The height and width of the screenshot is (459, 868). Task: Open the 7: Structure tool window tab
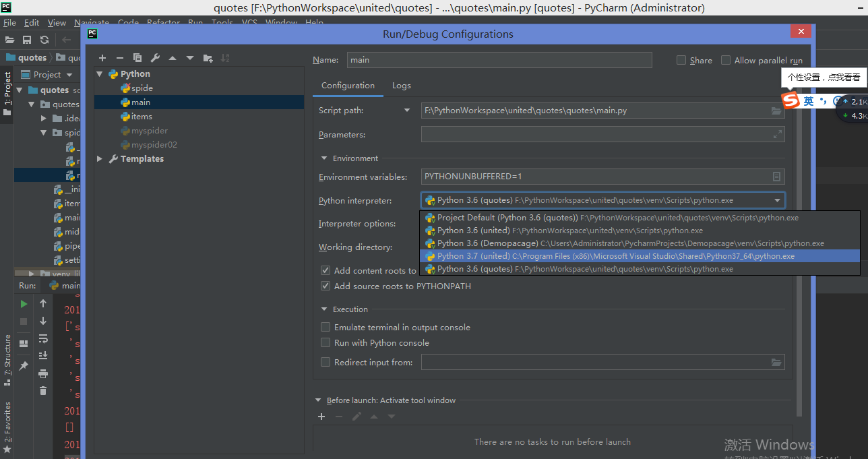pyautogui.click(x=7, y=359)
